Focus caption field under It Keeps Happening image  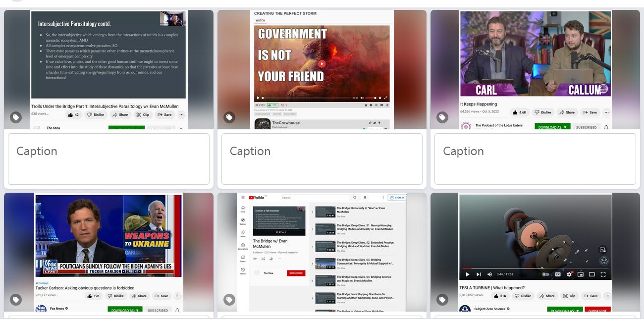(535, 159)
